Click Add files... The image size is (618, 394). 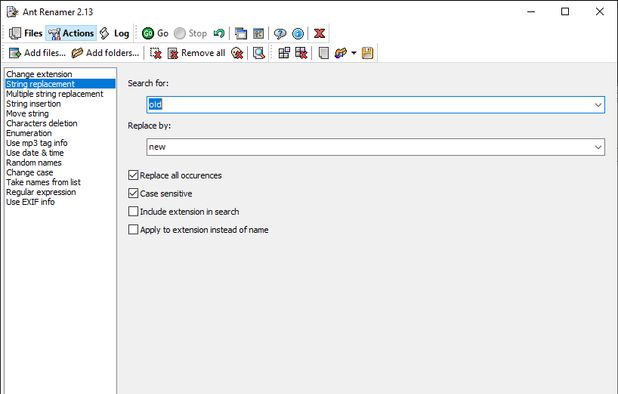(x=37, y=53)
